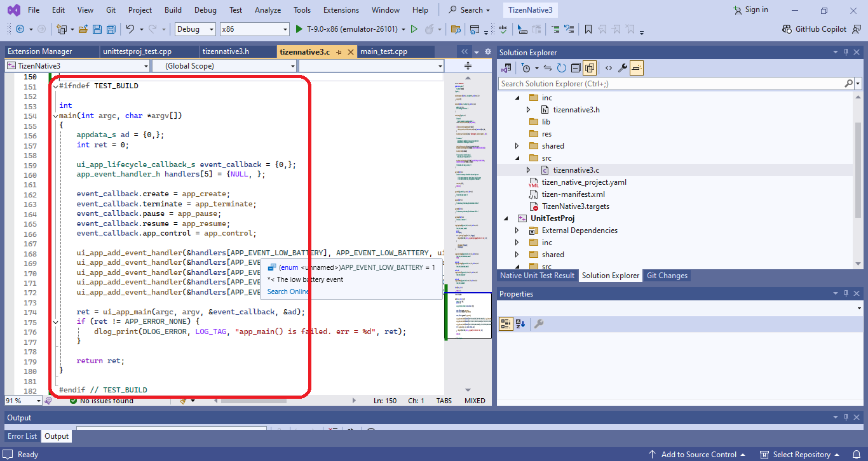The width and height of the screenshot is (868, 461).
Task: Expand the shared folder under UnitTestProj
Action: tap(517, 254)
